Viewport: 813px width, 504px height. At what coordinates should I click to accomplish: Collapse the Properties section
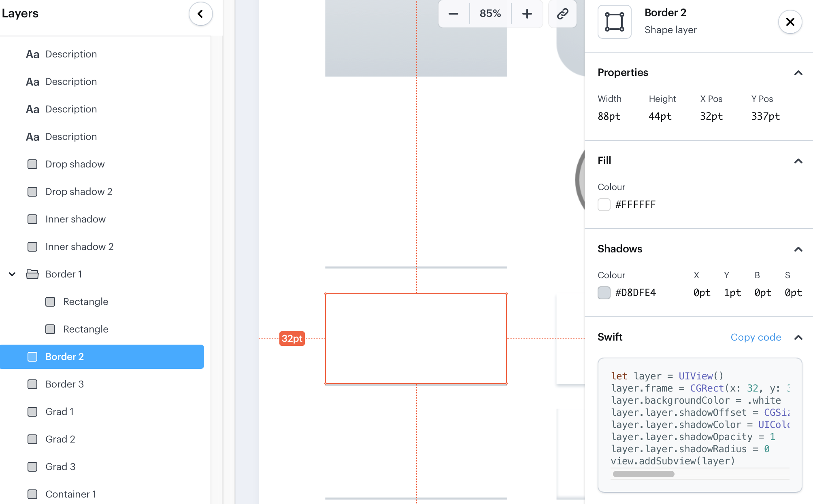pos(798,72)
